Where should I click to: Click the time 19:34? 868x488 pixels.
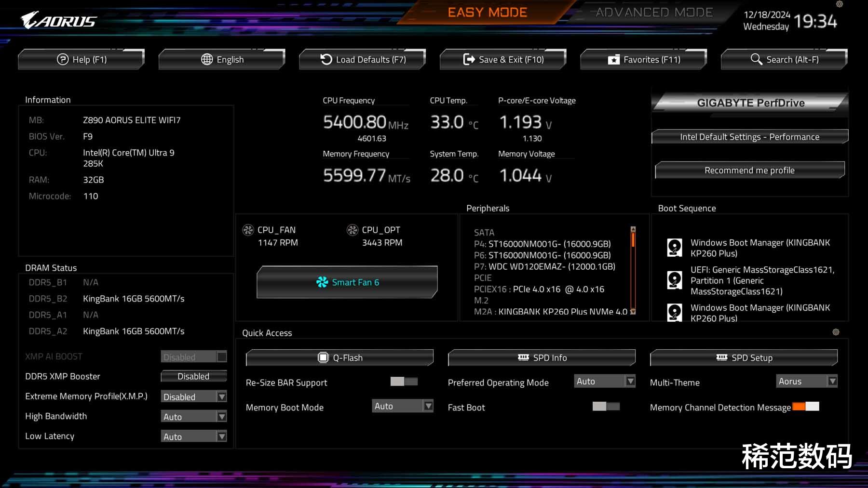(815, 21)
